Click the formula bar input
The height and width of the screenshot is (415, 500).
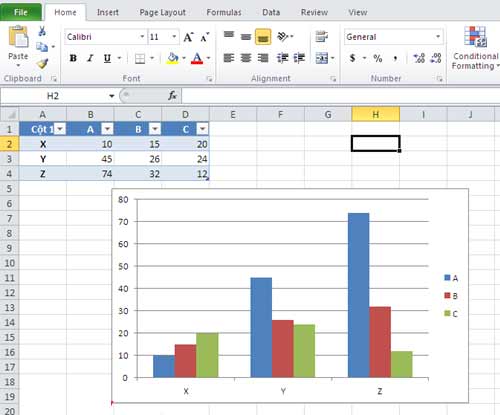[x=341, y=96]
